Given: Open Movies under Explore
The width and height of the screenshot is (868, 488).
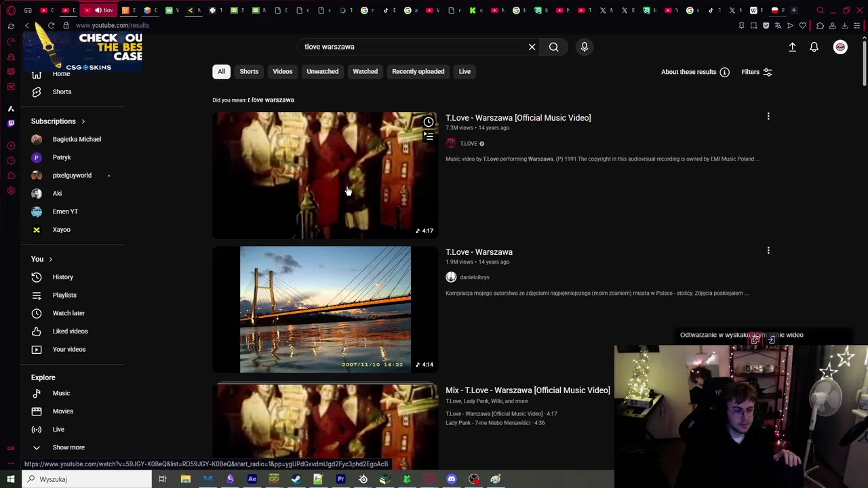Looking at the screenshot, I should pyautogui.click(x=63, y=411).
